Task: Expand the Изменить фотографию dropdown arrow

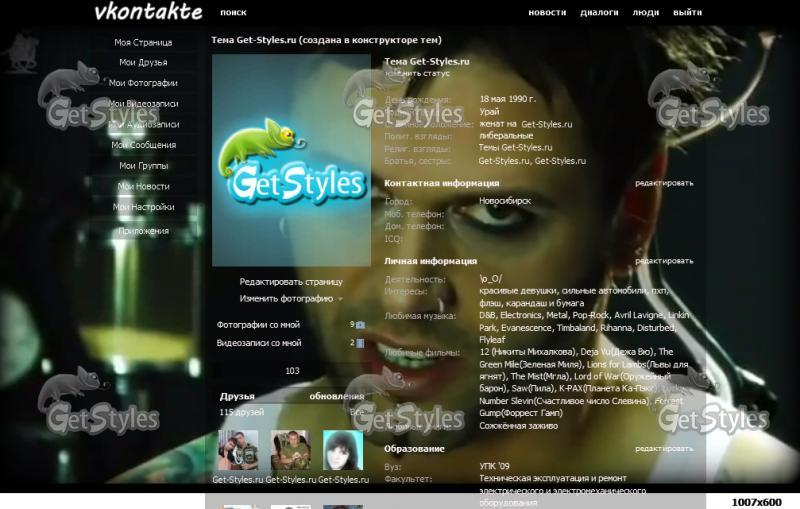Action: [340, 299]
